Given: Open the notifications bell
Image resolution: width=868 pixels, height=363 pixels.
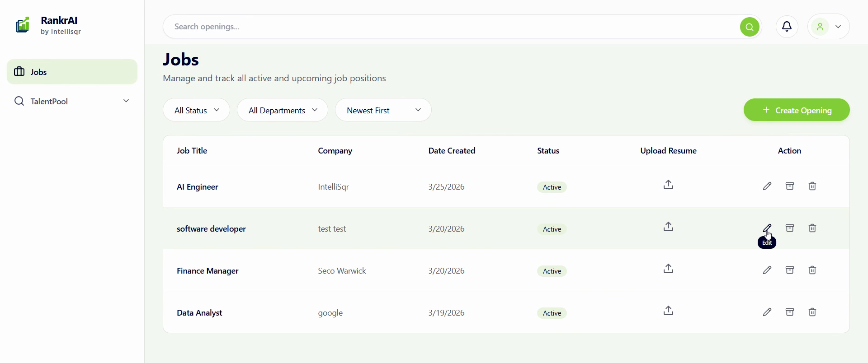Looking at the screenshot, I should point(787,27).
